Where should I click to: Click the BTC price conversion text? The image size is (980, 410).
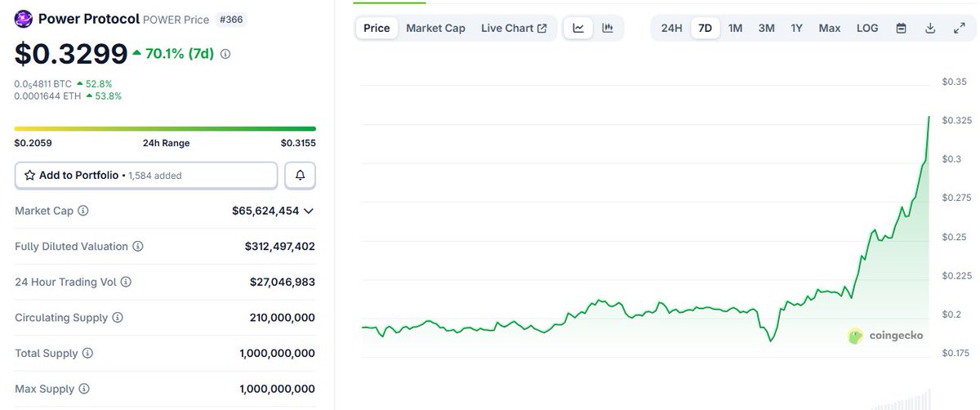43,83
